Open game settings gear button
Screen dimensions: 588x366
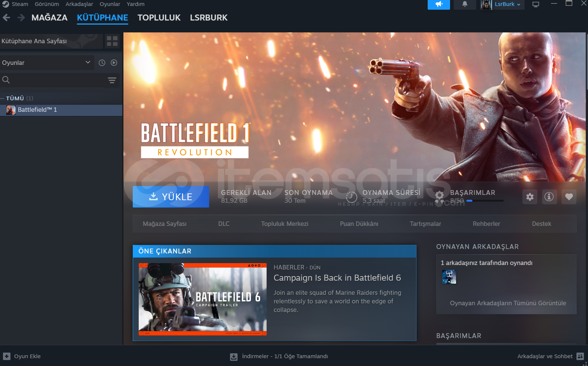(x=530, y=197)
